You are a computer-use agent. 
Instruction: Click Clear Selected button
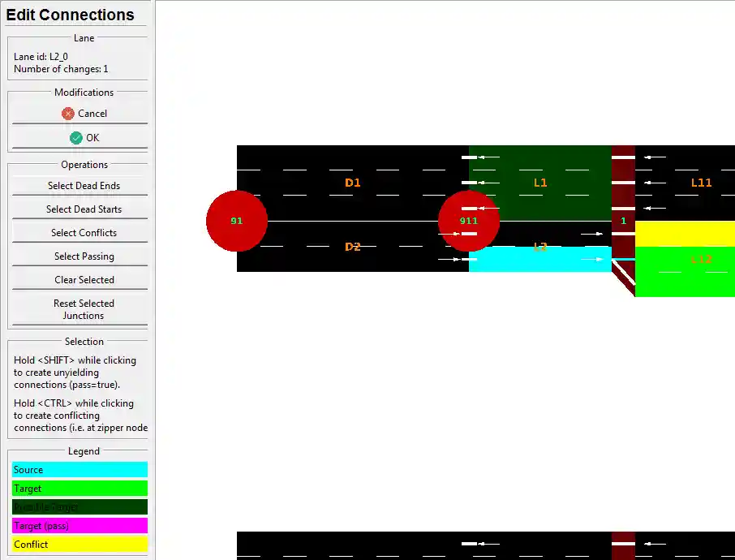pos(80,279)
